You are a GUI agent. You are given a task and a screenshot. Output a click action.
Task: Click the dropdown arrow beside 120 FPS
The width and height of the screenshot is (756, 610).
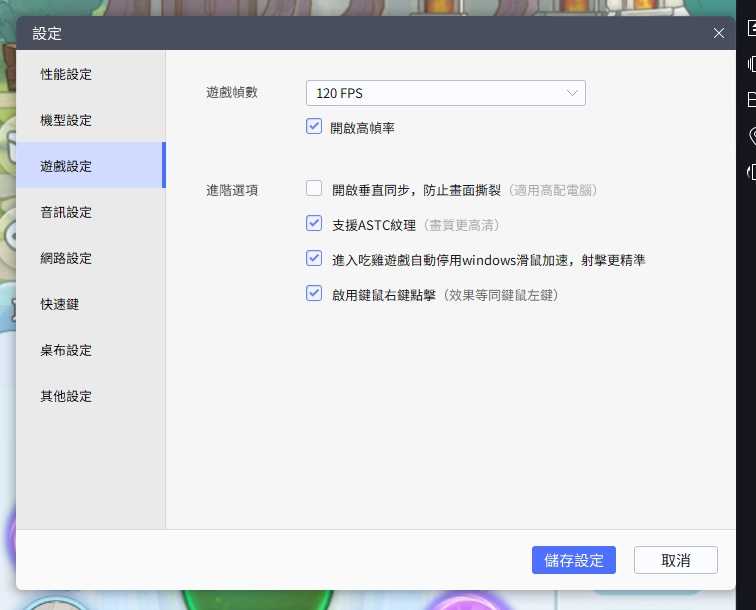(572, 93)
